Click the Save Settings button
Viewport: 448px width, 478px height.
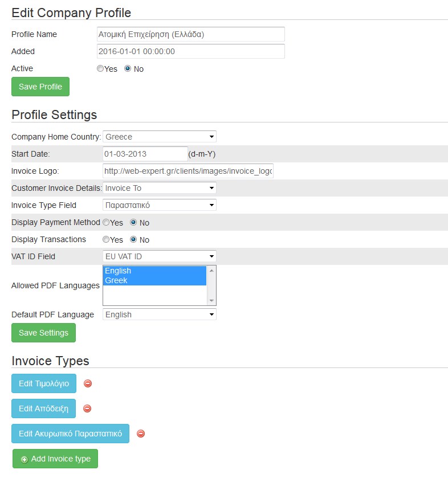click(x=44, y=333)
